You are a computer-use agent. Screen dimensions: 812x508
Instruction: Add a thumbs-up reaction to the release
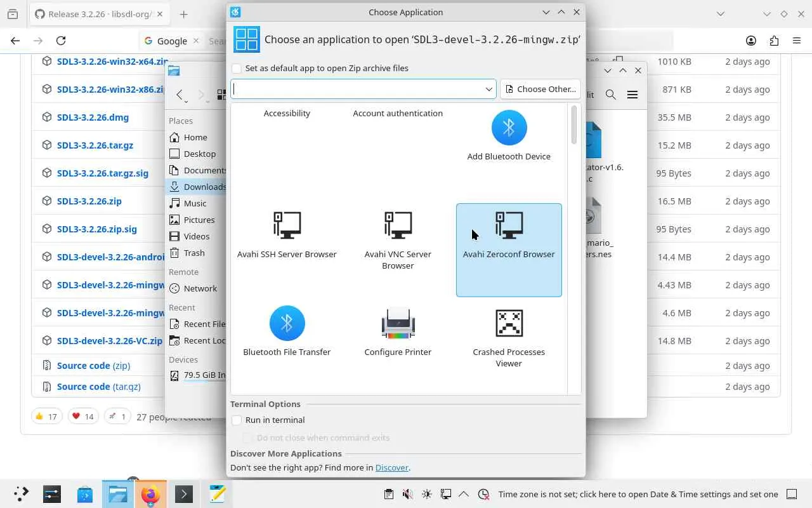point(47,417)
